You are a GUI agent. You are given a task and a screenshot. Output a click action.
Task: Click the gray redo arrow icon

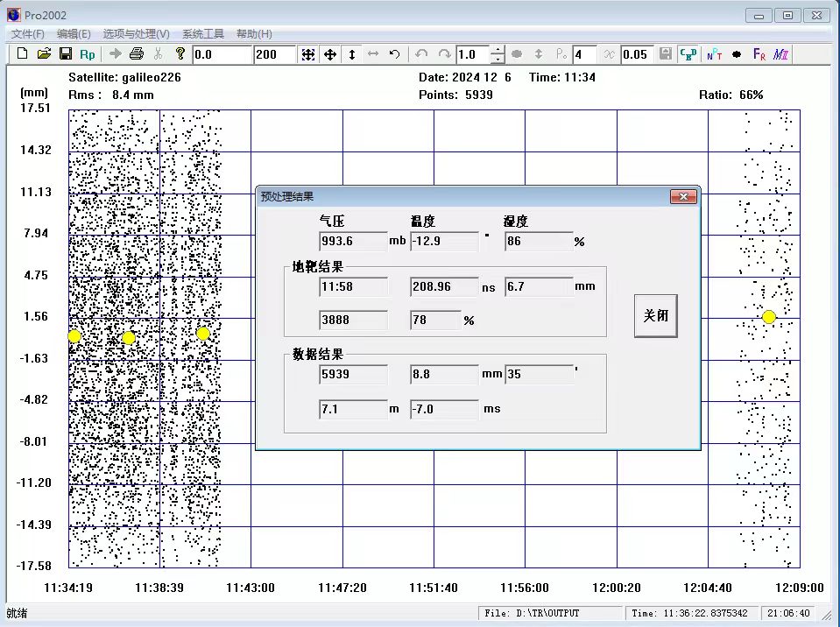[x=444, y=54]
